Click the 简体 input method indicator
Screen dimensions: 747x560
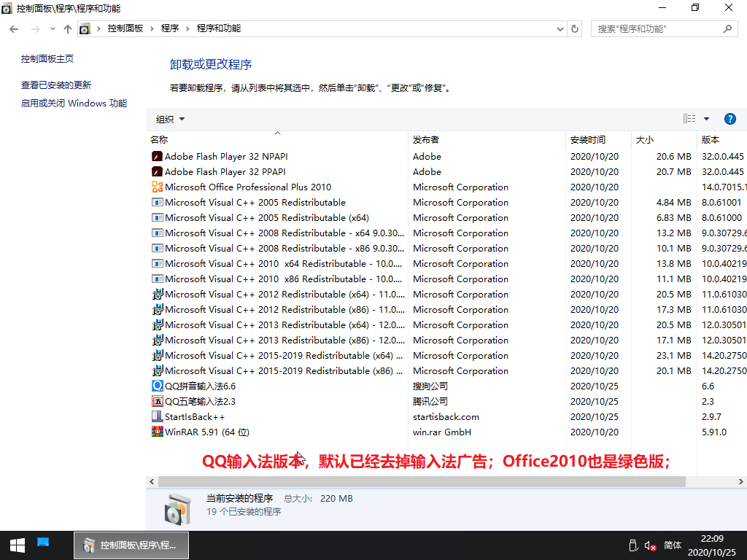(673, 545)
